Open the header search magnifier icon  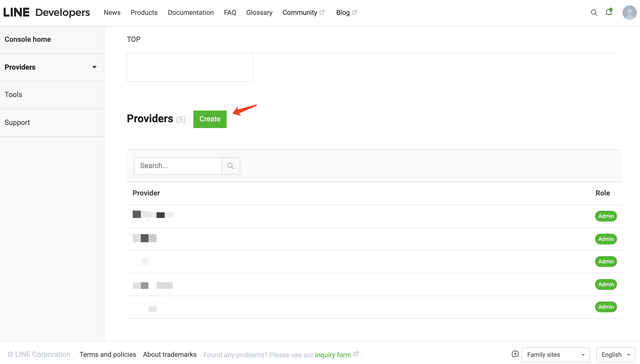[594, 13]
